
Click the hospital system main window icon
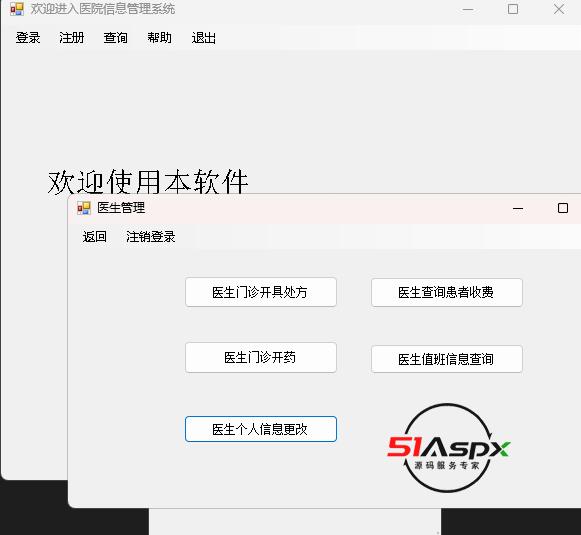(17, 9)
